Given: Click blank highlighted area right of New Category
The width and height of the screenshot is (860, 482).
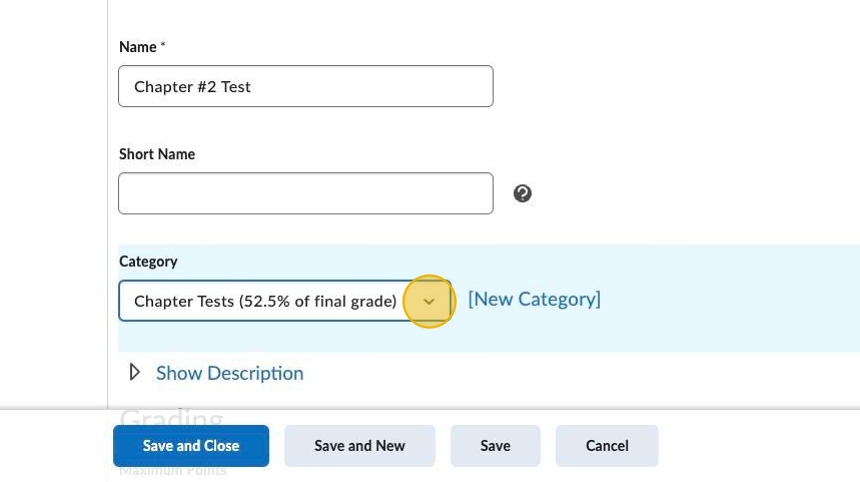Looking at the screenshot, I should (730, 300).
